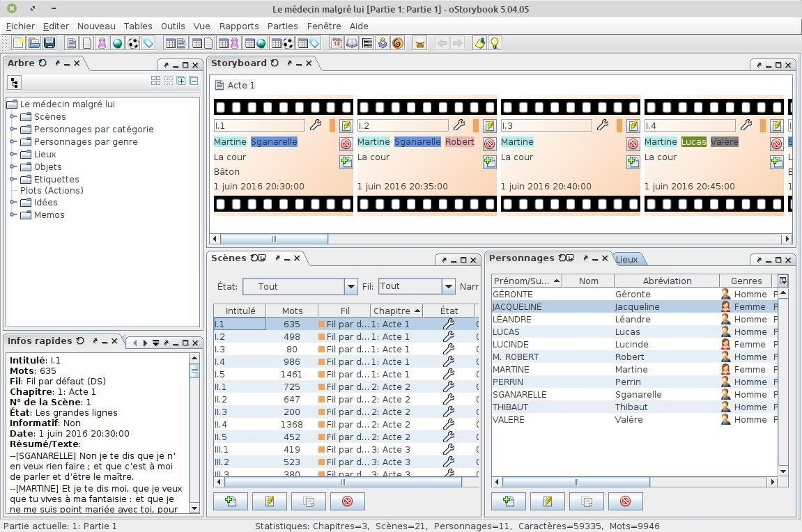Click the pink character icon in toolbar
Viewport: 802px width, 532px height.
(102, 43)
